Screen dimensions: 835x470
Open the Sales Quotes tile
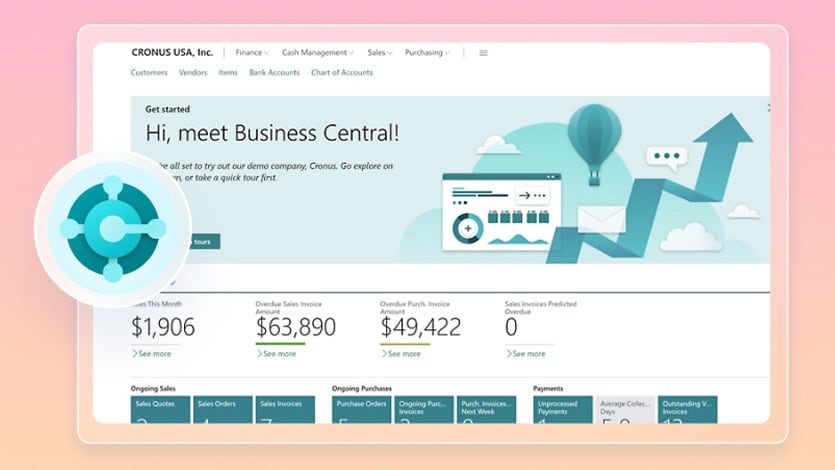160,409
